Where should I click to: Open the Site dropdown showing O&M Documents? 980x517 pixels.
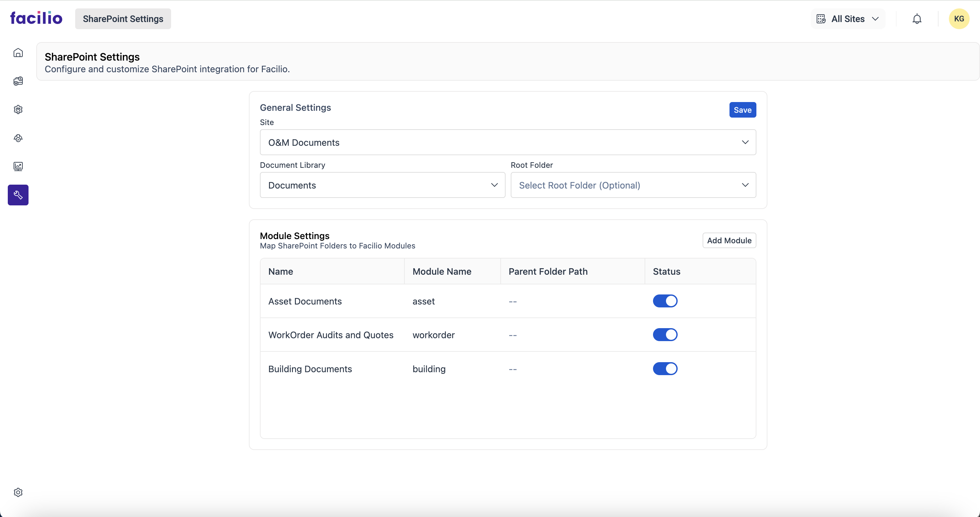(x=508, y=142)
